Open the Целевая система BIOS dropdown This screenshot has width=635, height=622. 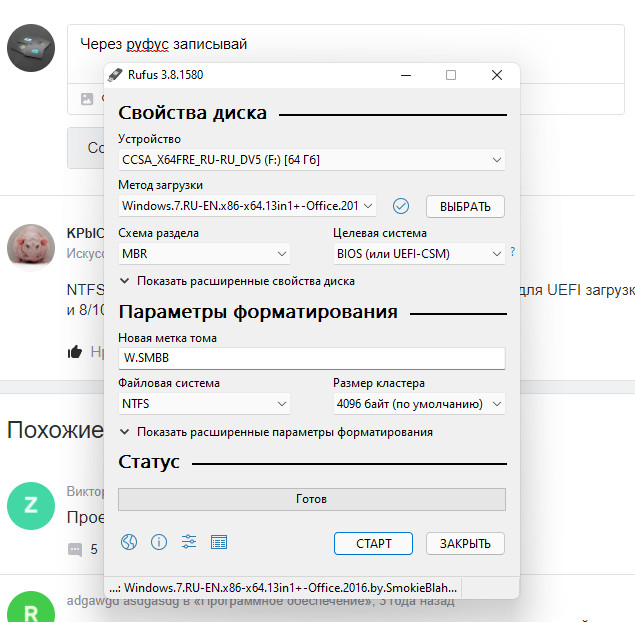point(419,254)
